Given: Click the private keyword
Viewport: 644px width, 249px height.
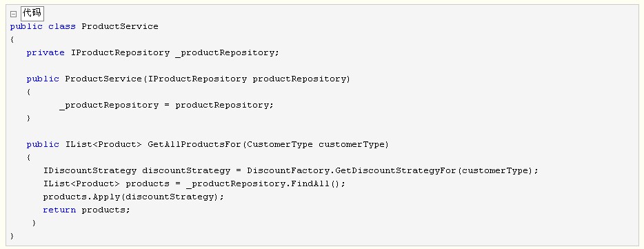Looking at the screenshot, I should (46, 53).
